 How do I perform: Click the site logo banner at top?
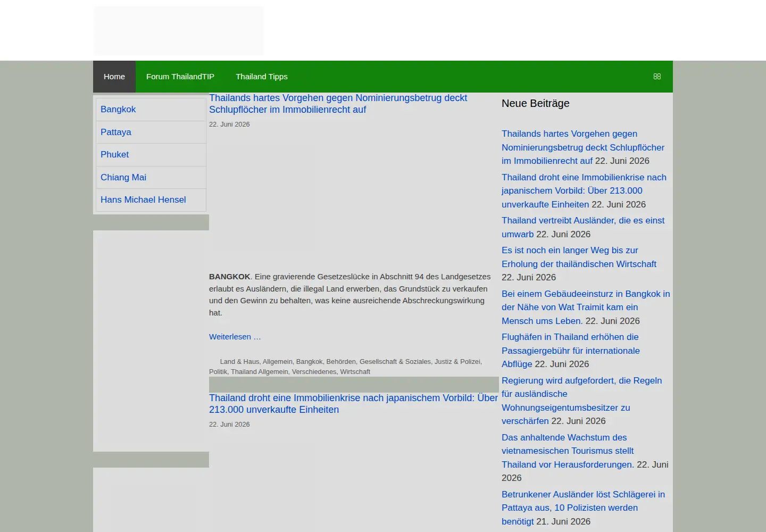coord(178,30)
